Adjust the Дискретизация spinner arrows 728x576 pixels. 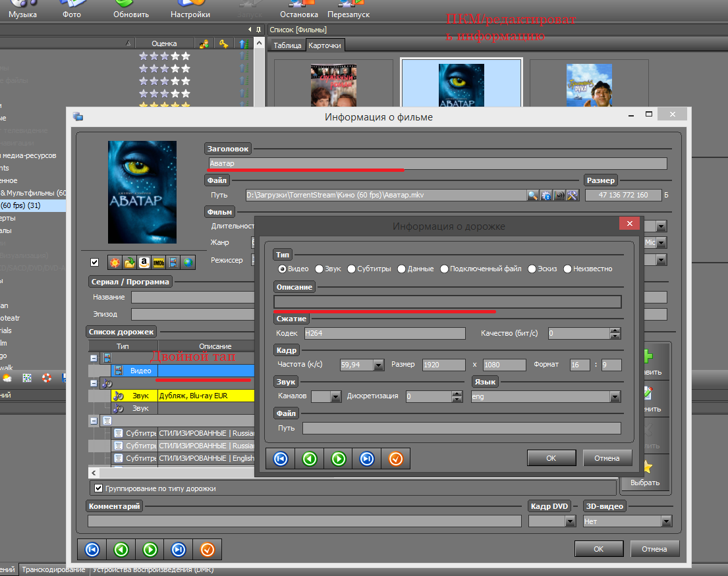click(457, 396)
